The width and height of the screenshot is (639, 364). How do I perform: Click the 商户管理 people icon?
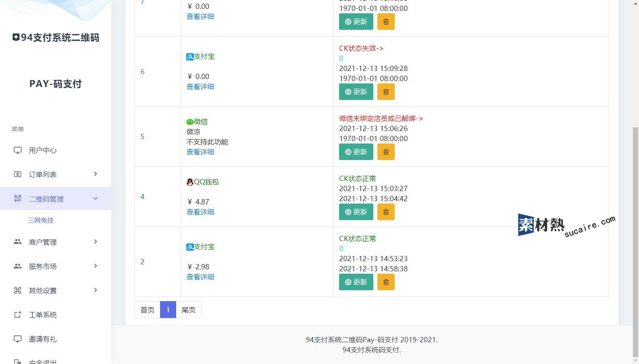pos(18,242)
